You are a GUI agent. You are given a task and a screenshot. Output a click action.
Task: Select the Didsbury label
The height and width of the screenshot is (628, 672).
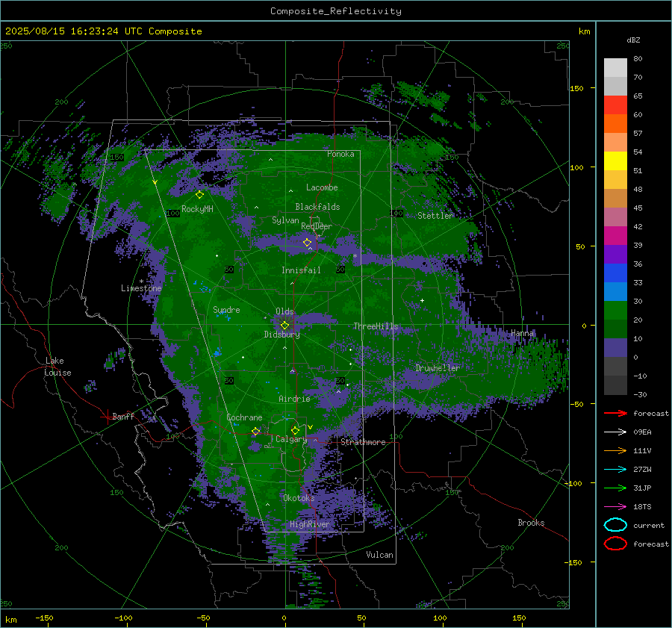click(x=282, y=335)
